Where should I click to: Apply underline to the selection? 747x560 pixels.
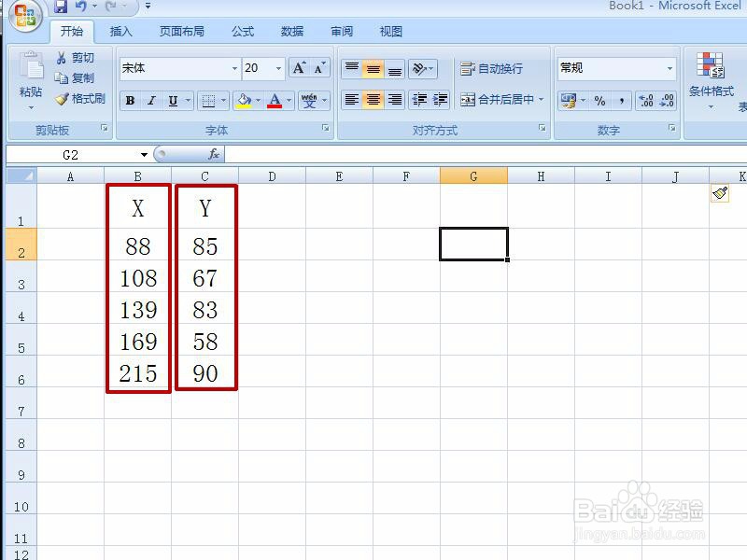coord(171,100)
